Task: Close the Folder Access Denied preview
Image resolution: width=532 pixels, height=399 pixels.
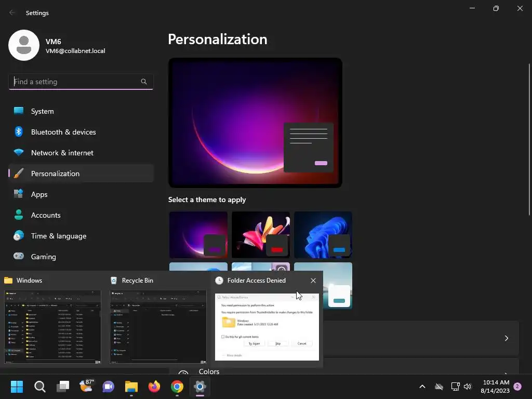Action: pos(313,281)
